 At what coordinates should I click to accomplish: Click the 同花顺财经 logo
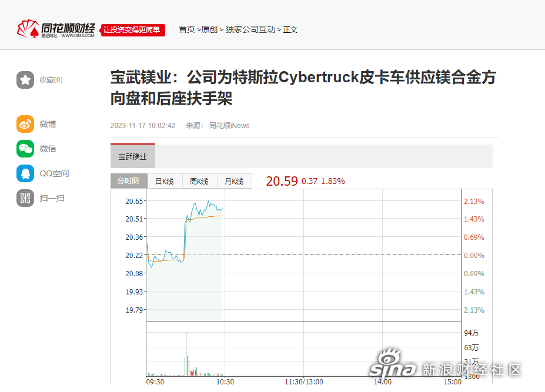(56, 29)
